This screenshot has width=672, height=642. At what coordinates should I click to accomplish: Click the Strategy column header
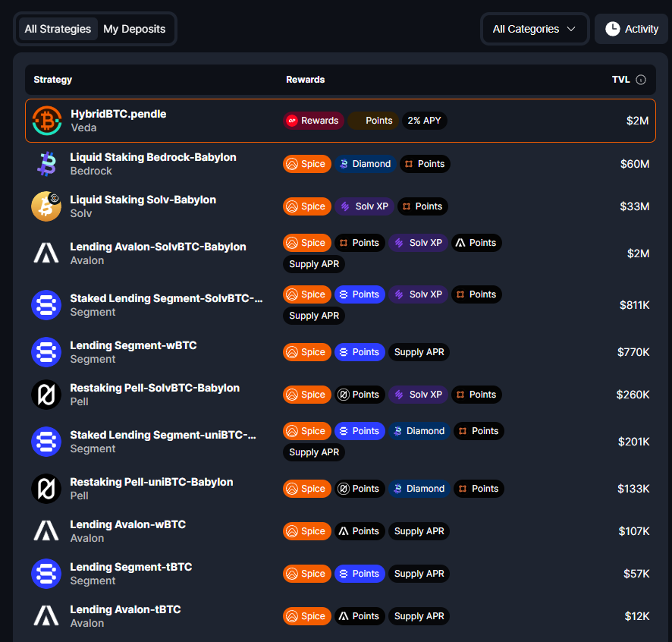pos(53,80)
